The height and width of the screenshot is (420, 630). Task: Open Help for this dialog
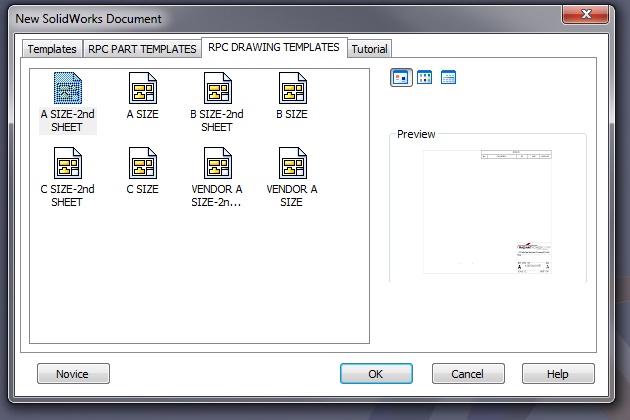[x=558, y=374]
